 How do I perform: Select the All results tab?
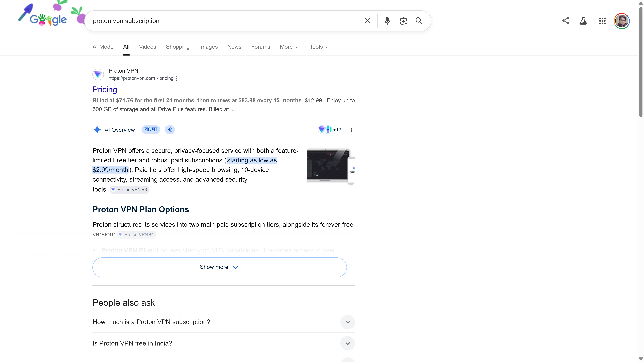tap(126, 47)
